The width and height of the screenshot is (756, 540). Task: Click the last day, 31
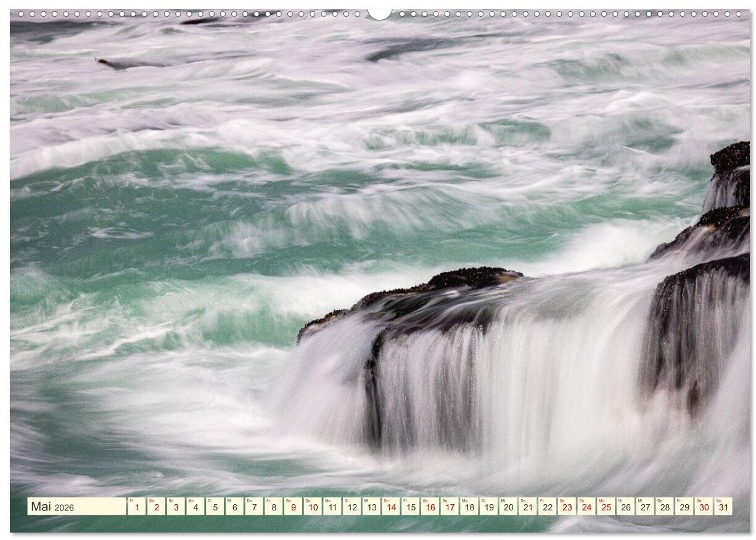point(723,507)
